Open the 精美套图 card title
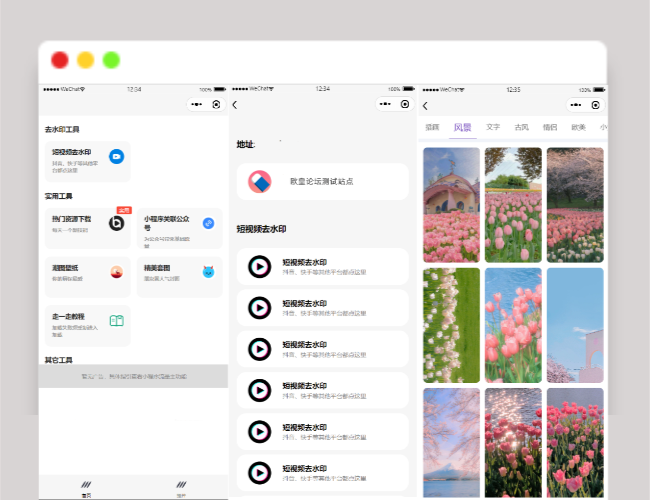Viewport: 650px width, 500px height. [x=157, y=268]
